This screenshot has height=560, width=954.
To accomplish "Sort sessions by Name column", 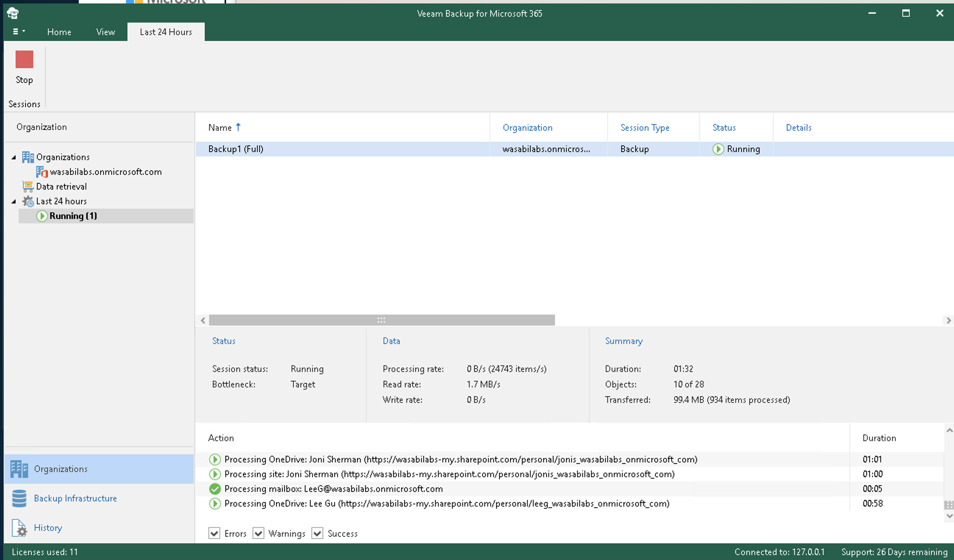I will [x=220, y=128].
